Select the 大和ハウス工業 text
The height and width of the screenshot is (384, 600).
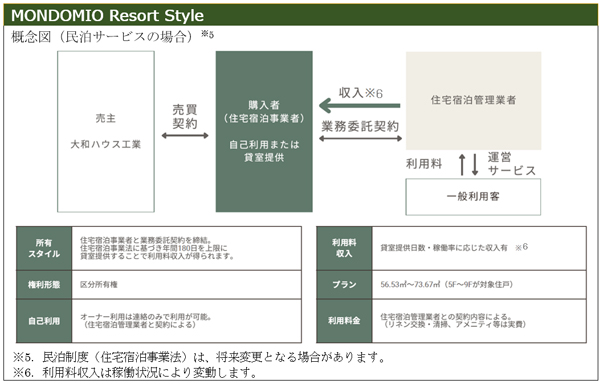(x=106, y=144)
